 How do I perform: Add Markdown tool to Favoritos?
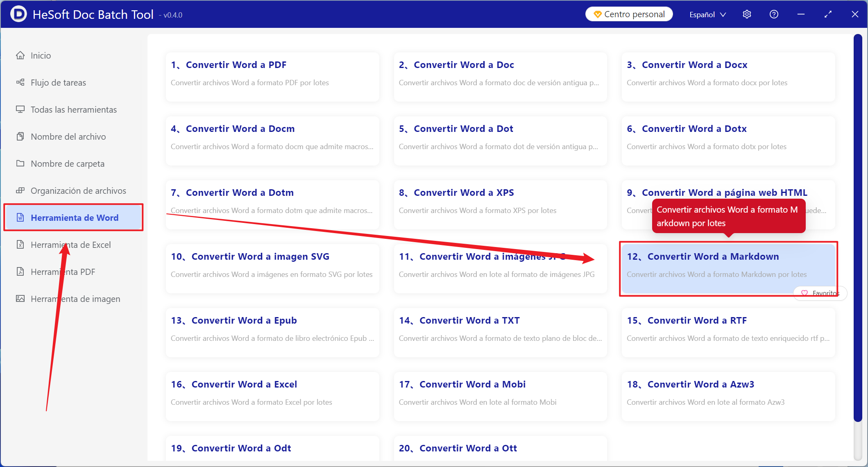[820, 293]
